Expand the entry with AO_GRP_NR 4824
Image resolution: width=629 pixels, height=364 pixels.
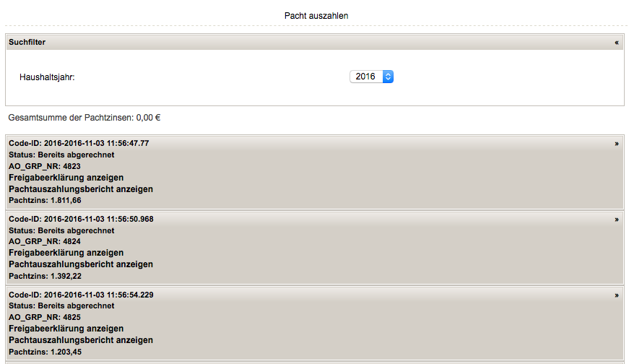617,219
